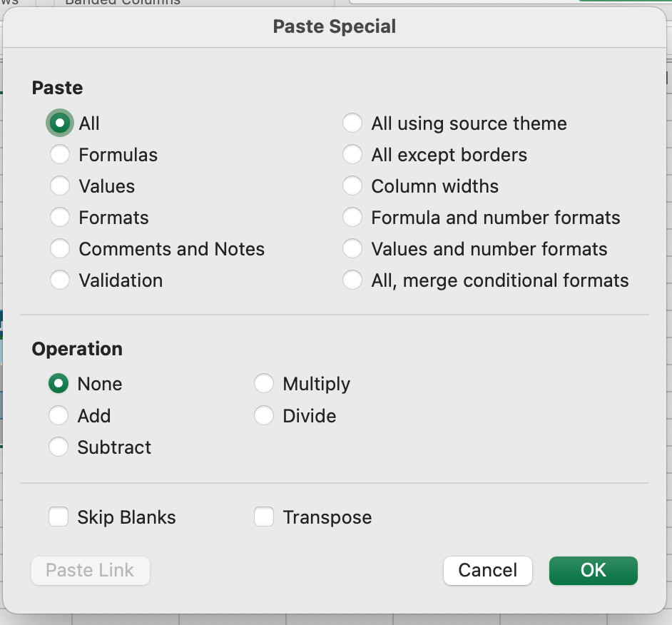Select All except borders option

coord(352,155)
